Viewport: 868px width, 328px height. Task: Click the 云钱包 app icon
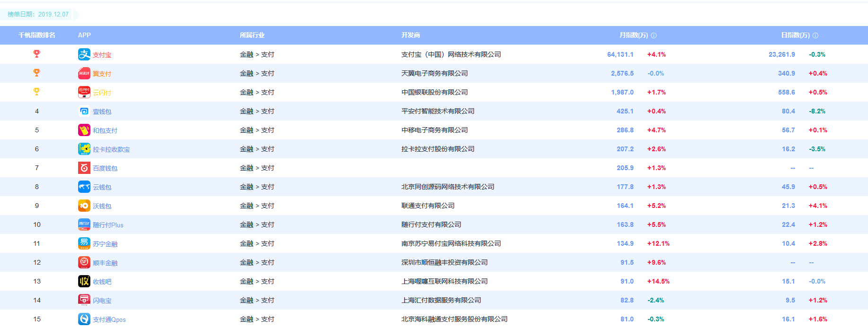coord(84,187)
